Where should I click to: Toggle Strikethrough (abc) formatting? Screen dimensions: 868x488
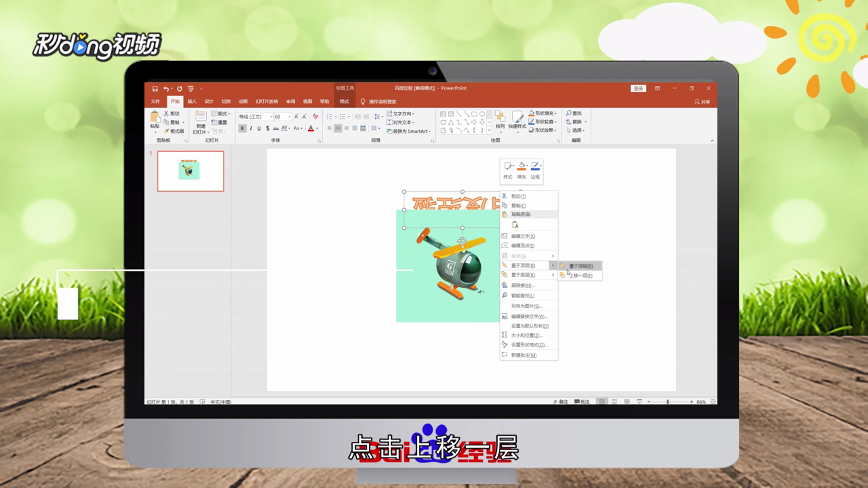pos(276,128)
